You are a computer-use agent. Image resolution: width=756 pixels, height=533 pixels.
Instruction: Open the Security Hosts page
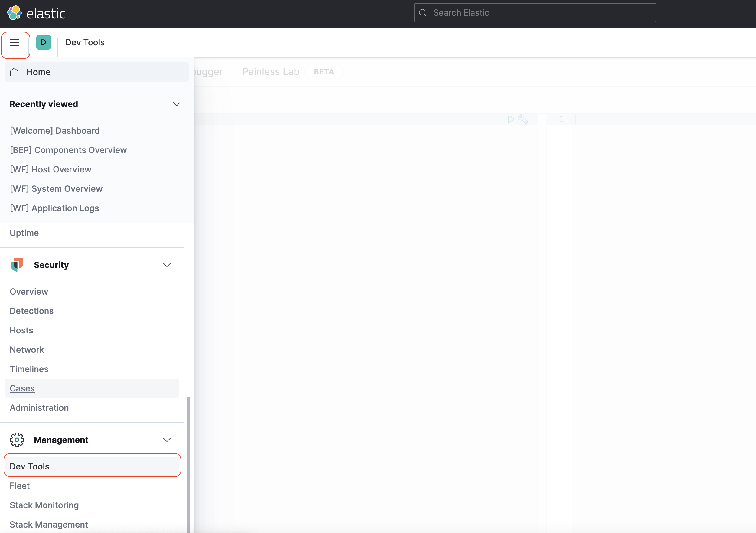pos(21,330)
